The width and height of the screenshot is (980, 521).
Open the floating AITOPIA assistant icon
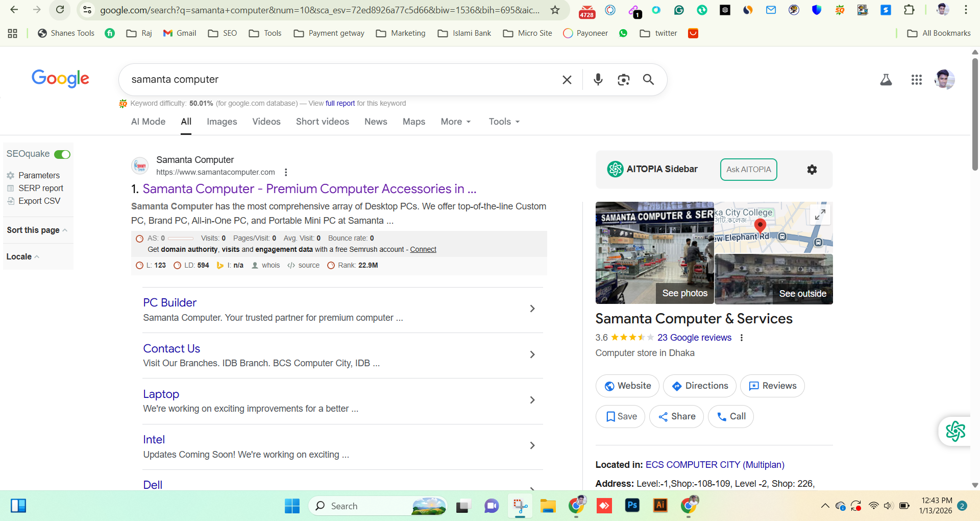[x=955, y=432]
